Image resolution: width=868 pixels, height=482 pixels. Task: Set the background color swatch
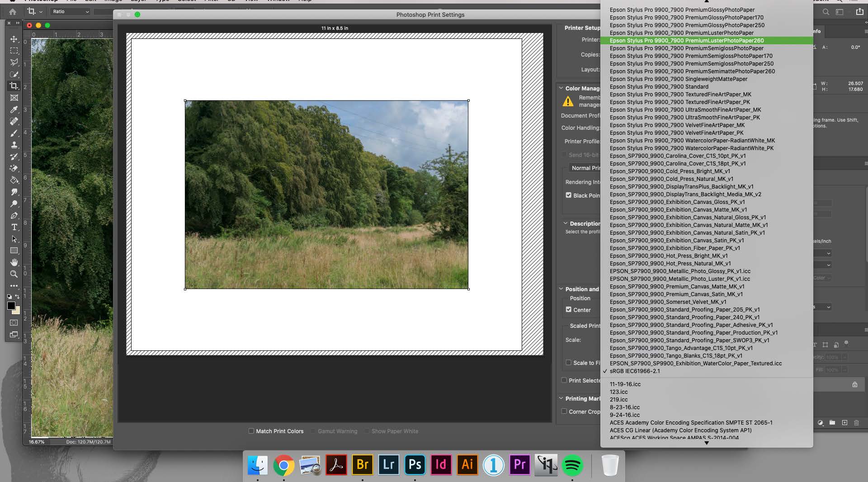[17, 311]
